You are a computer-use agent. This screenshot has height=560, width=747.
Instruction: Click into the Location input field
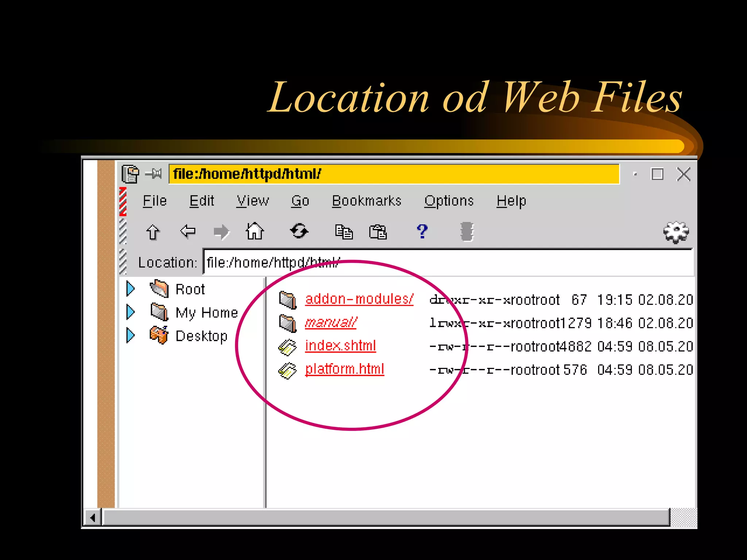click(x=448, y=262)
